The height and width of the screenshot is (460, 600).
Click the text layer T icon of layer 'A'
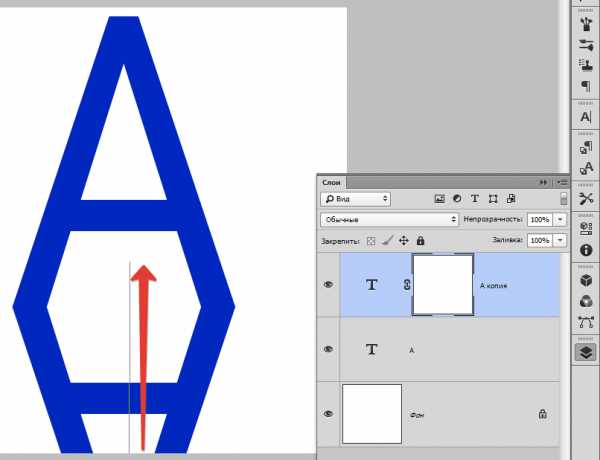372,349
